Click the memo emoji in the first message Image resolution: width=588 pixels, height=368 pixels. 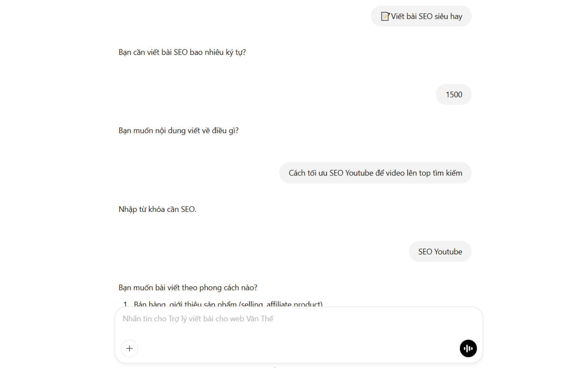click(385, 16)
